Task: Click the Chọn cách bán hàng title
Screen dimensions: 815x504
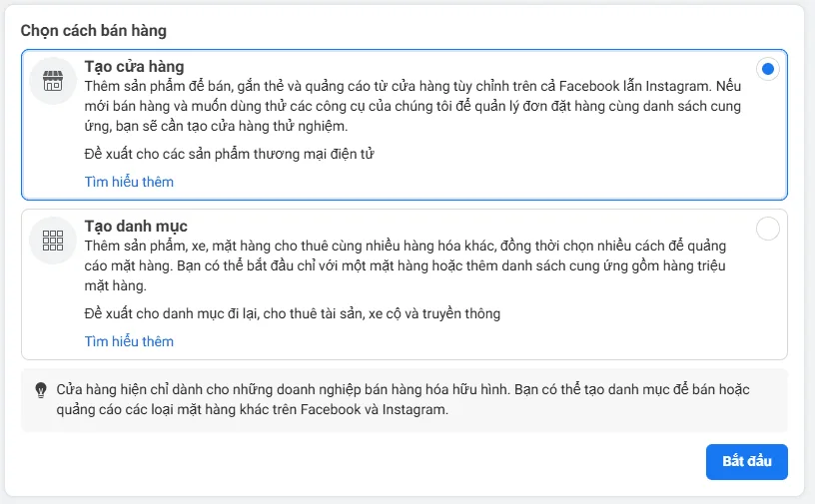Action: [94, 31]
